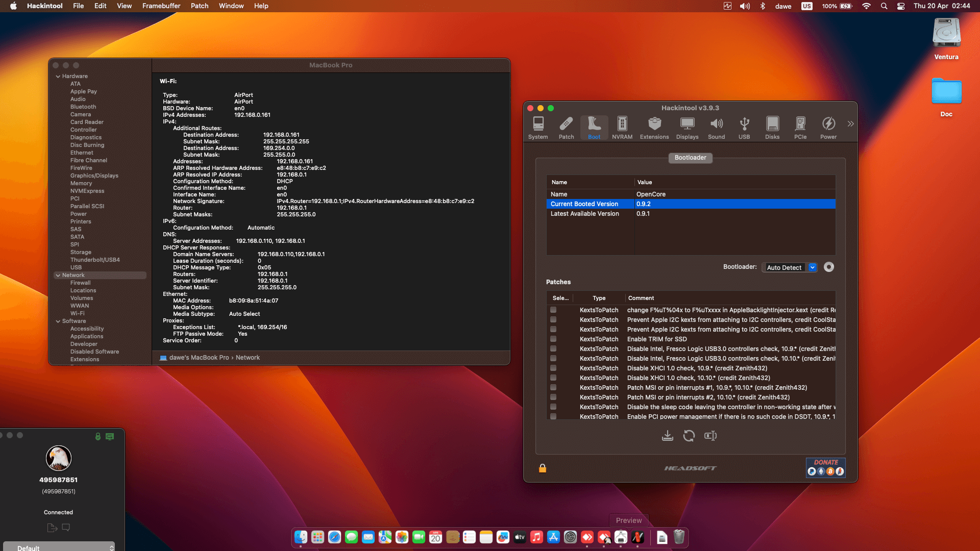The height and width of the screenshot is (551, 980).
Task: Click the Preview button near the dock
Action: tap(629, 520)
